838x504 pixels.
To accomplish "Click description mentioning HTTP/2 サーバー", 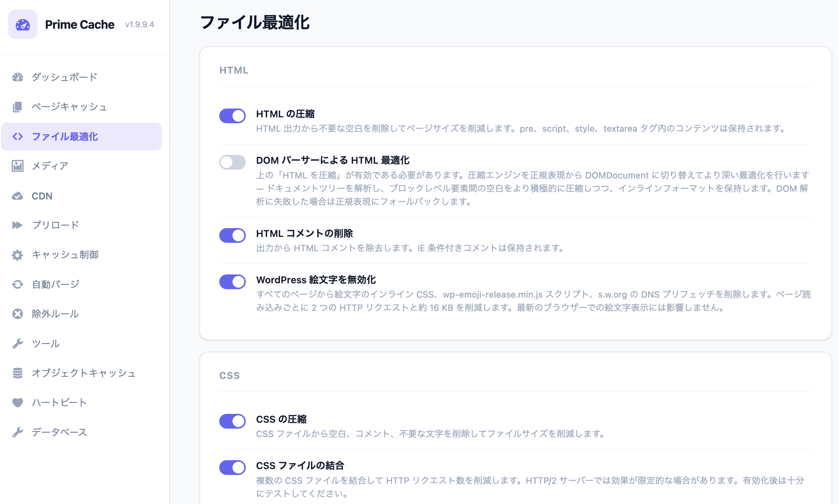I will pyautogui.click(x=530, y=487).
